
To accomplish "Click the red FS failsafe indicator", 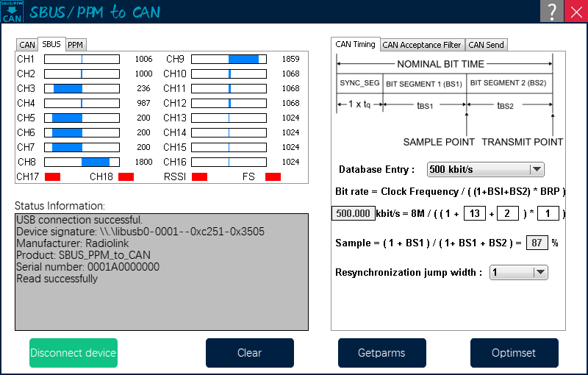I will point(273,176).
